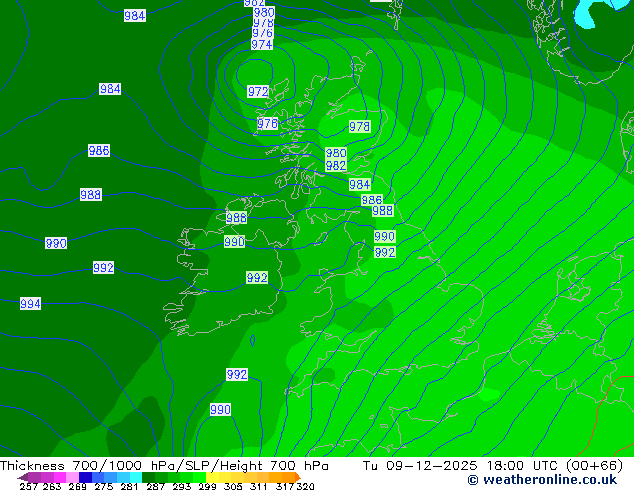The height and width of the screenshot is (490, 634).
Task: Click the weatheronline.co.uk copyright text
Action: (x=542, y=480)
